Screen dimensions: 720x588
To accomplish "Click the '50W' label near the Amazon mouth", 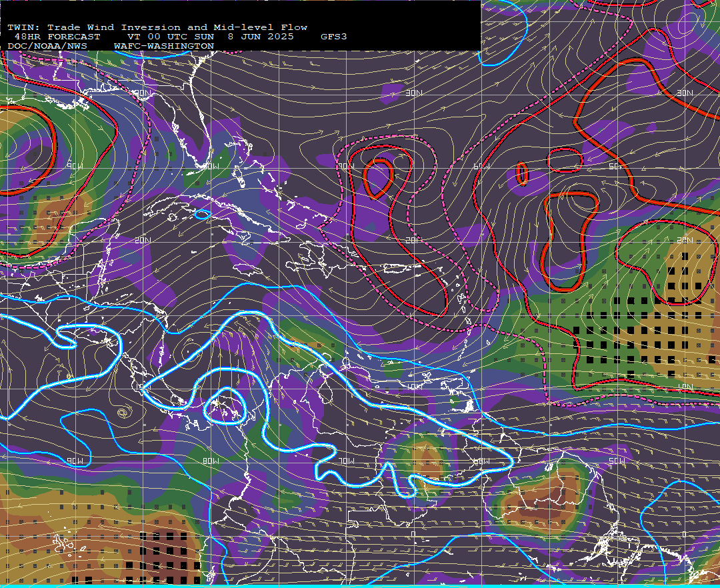I will [617, 461].
